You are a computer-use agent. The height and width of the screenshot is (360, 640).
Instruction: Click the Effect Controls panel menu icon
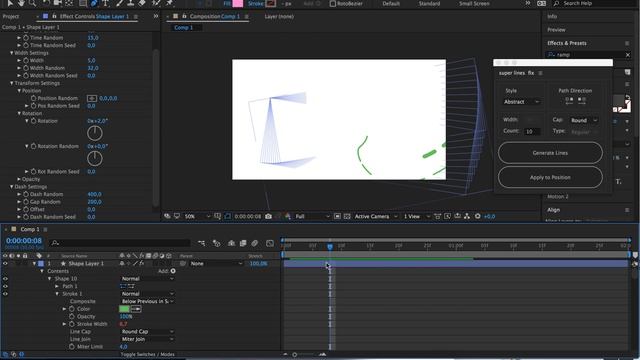pos(136,17)
